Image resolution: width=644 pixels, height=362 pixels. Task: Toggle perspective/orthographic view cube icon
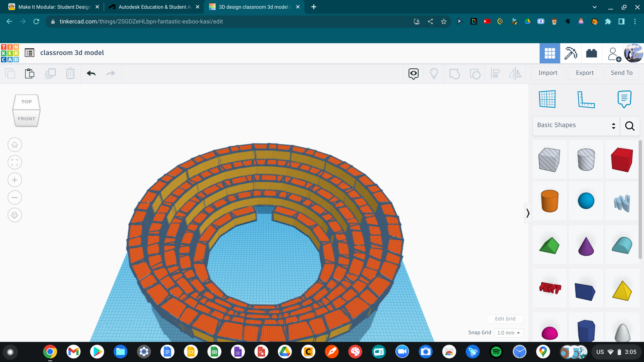15,215
